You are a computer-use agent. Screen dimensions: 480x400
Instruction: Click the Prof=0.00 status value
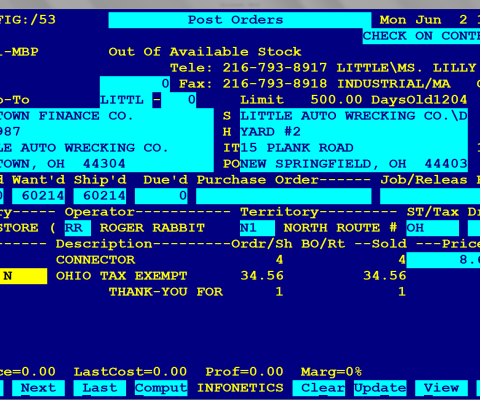244,372
